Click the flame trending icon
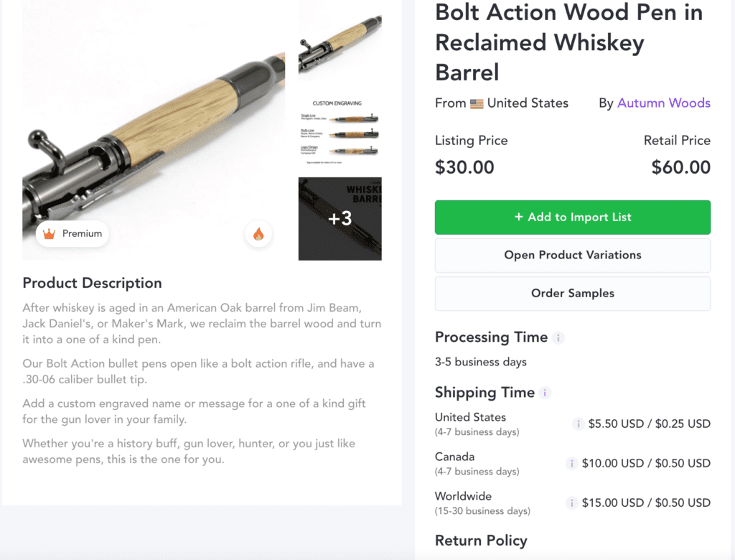 point(258,234)
